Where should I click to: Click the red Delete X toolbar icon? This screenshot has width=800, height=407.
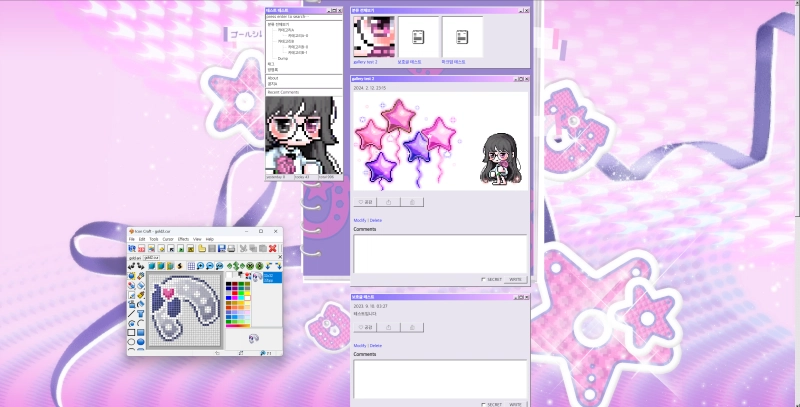(x=272, y=248)
